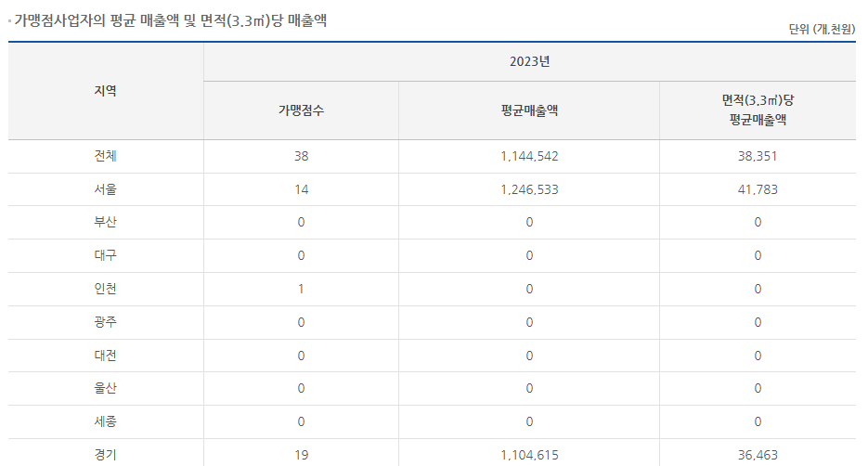Click 광주 가맹점수 value 0
This screenshot has height=466, width=868.
coord(301,322)
